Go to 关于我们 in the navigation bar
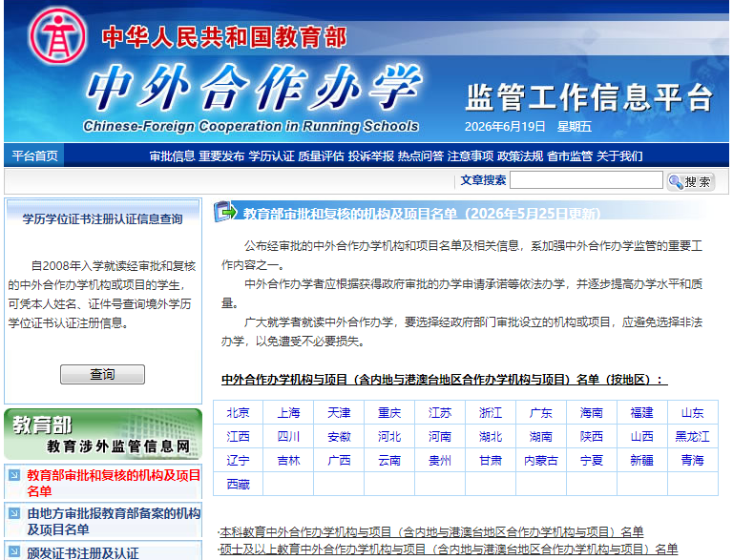This screenshot has width=733, height=560. click(x=619, y=156)
